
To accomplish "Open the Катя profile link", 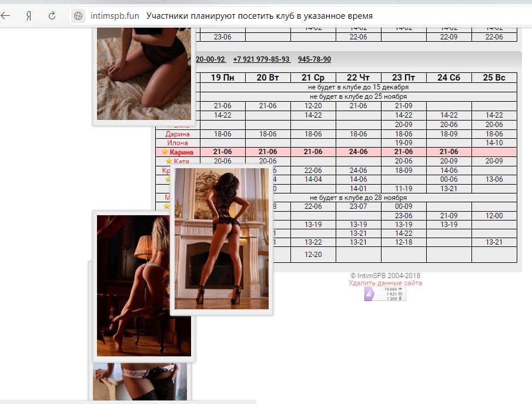I will (x=181, y=161).
